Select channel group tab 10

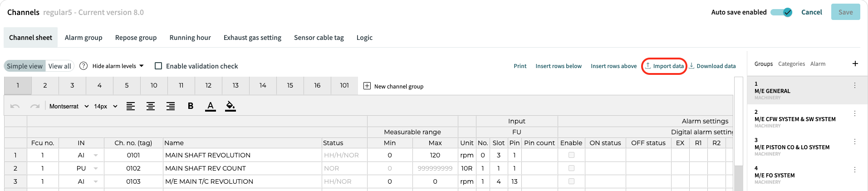pyautogui.click(x=154, y=85)
